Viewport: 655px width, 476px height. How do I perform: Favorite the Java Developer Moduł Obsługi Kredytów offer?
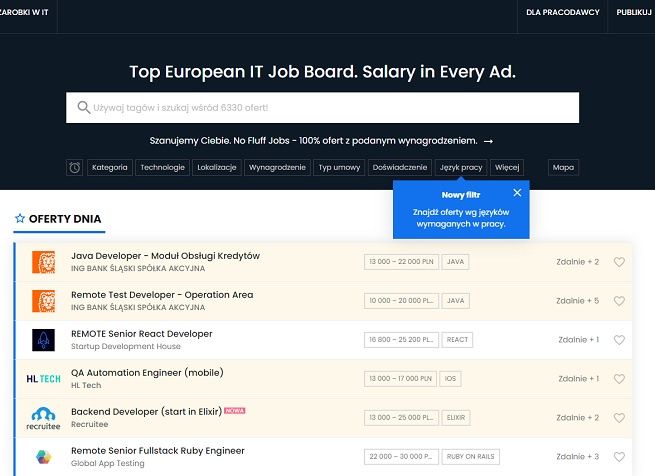coord(619,262)
